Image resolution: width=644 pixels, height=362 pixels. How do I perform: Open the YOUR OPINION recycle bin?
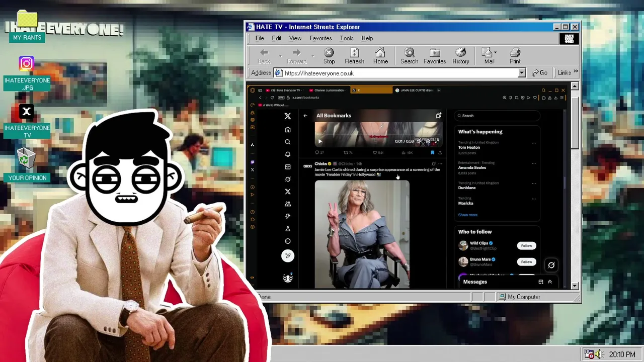pos(27,165)
